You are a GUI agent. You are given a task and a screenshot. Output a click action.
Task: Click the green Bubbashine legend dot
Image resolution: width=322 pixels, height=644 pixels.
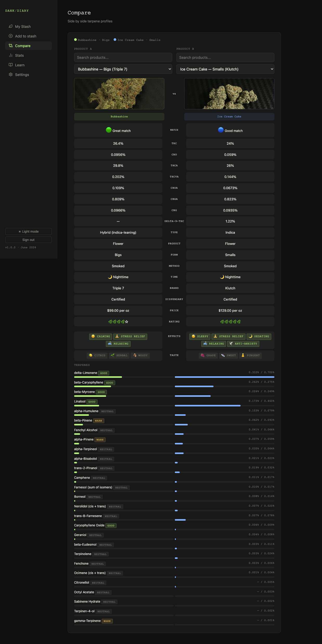[75, 40]
